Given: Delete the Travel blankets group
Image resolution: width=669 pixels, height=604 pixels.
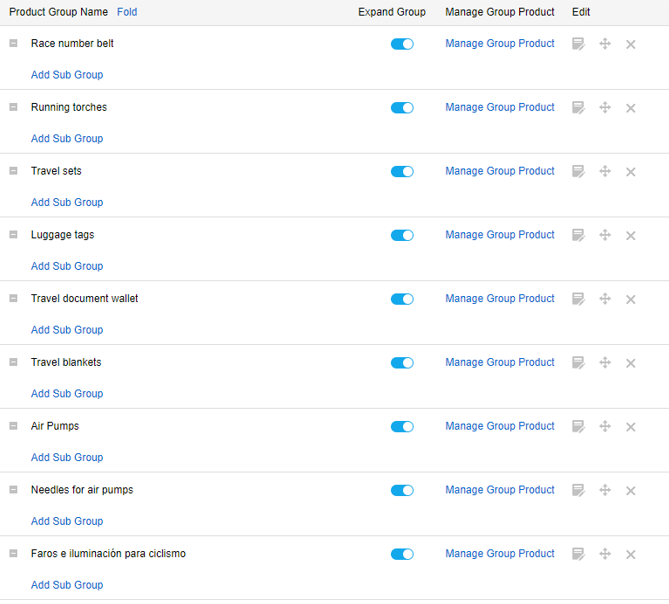Looking at the screenshot, I should pos(630,363).
